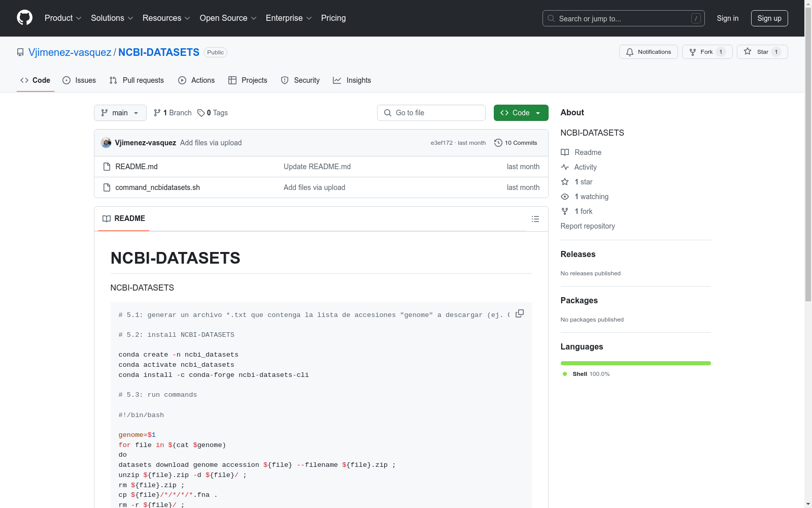Viewport: 812px width, 508px height.
Task: Click the branch icon beside 1 Branch
Action: click(x=157, y=113)
